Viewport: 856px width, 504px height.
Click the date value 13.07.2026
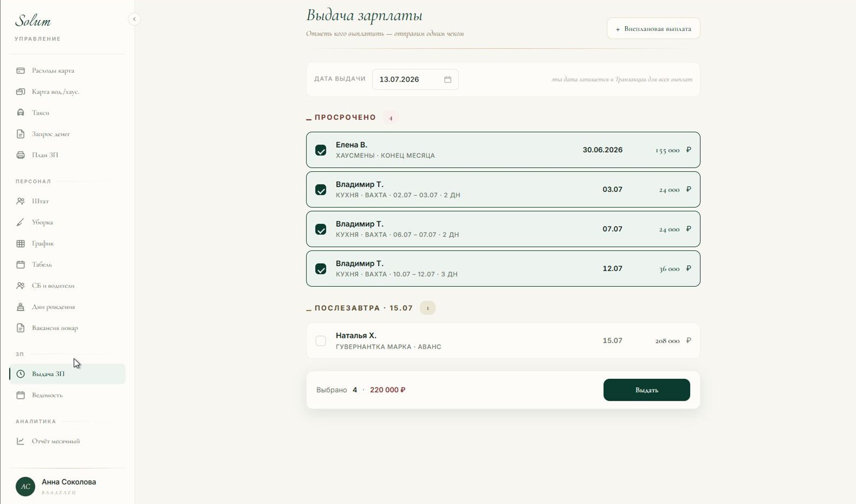pos(399,80)
